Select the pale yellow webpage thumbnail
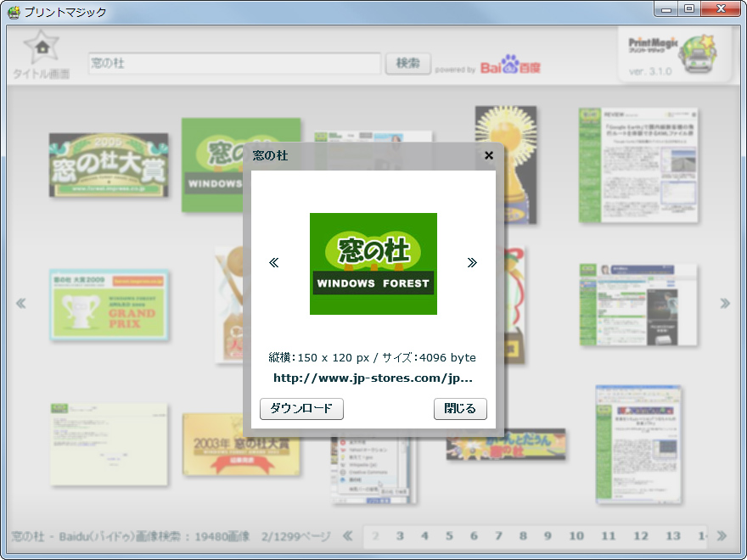747x560 pixels. click(110, 445)
